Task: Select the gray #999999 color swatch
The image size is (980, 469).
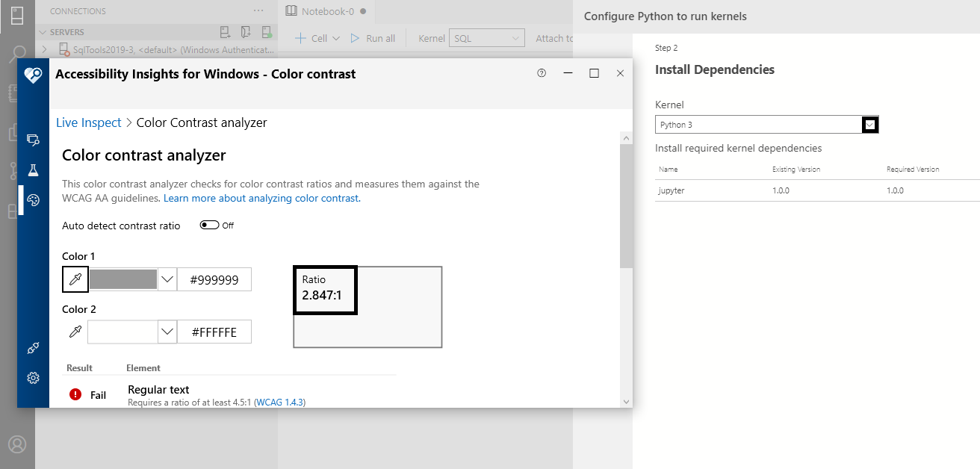Action: click(x=125, y=279)
